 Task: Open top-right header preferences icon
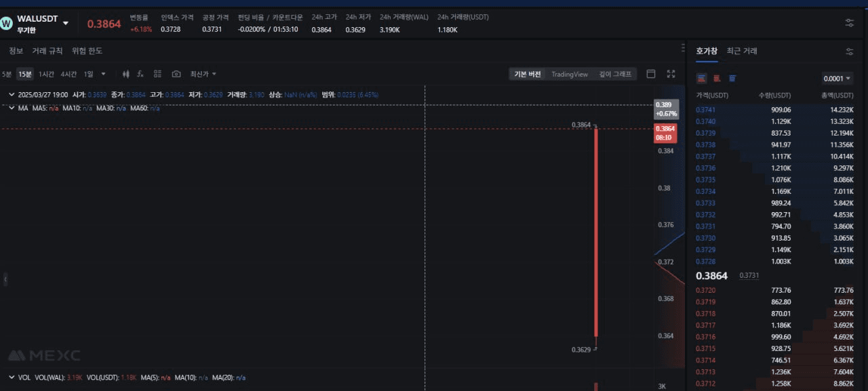coord(850,23)
